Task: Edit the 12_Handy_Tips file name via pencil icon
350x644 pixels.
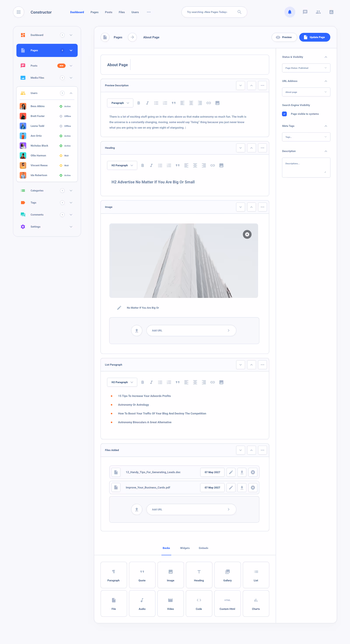Action: click(x=231, y=472)
